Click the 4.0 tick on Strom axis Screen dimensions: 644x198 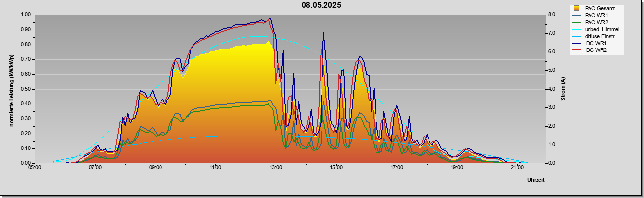pos(552,89)
